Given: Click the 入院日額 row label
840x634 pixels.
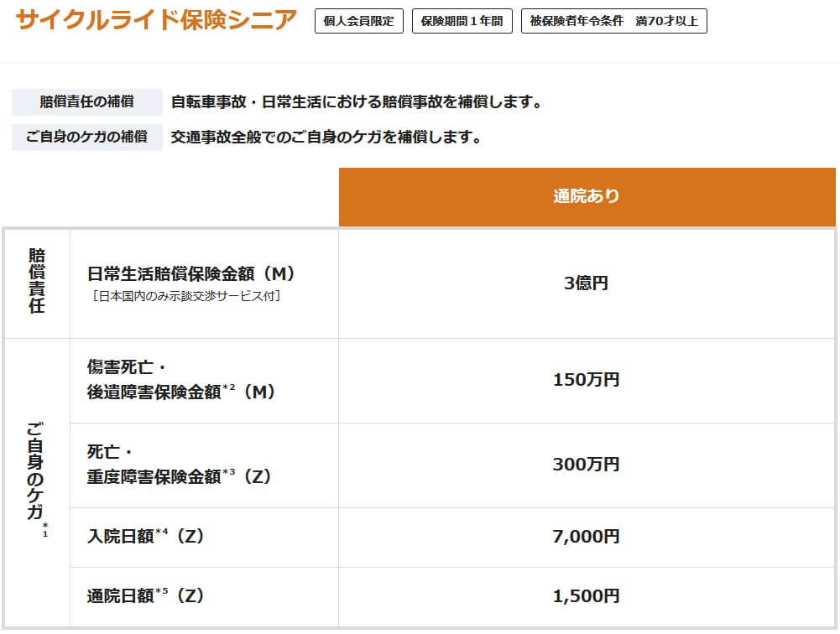Looking at the screenshot, I should click(146, 537).
